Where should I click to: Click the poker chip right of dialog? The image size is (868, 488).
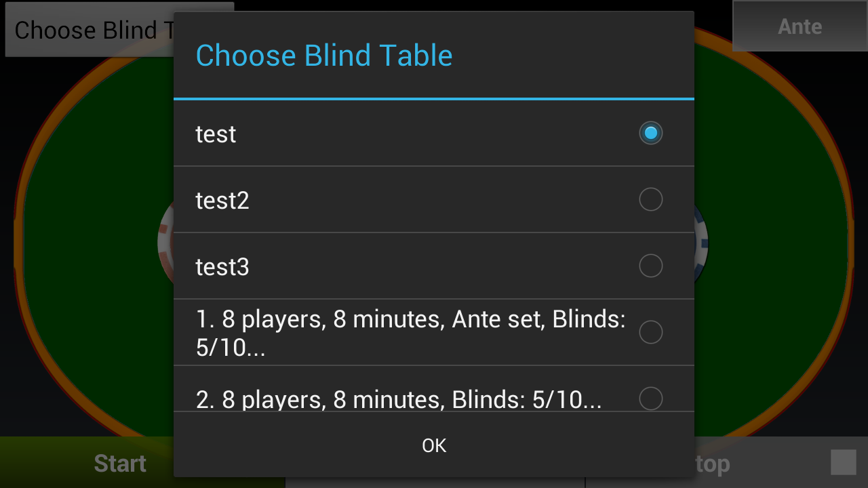click(x=701, y=242)
